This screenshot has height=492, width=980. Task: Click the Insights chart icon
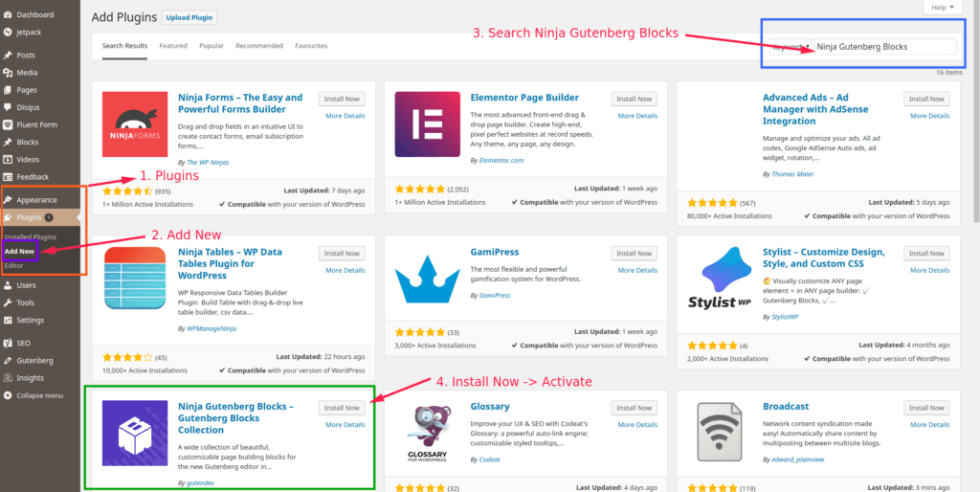coord(8,377)
